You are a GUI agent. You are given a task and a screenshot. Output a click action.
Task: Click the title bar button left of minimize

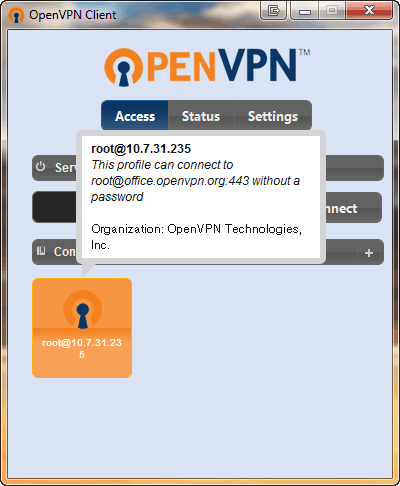pyautogui.click(x=273, y=11)
